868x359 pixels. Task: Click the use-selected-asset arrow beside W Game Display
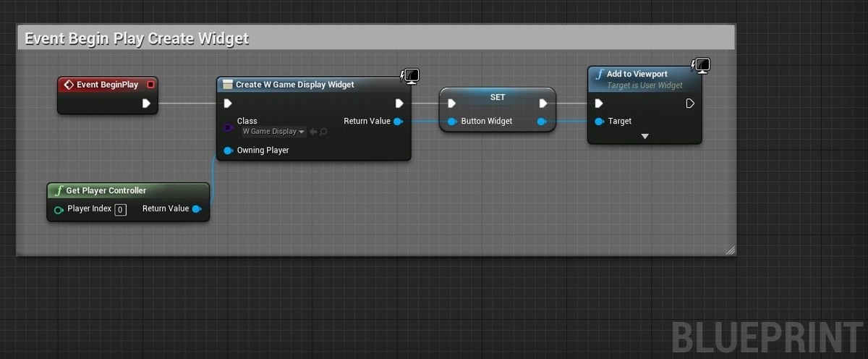(x=313, y=132)
